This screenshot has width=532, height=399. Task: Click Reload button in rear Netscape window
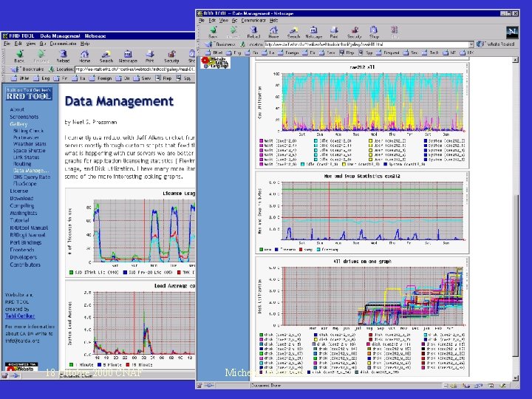click(x=63, y=56)
